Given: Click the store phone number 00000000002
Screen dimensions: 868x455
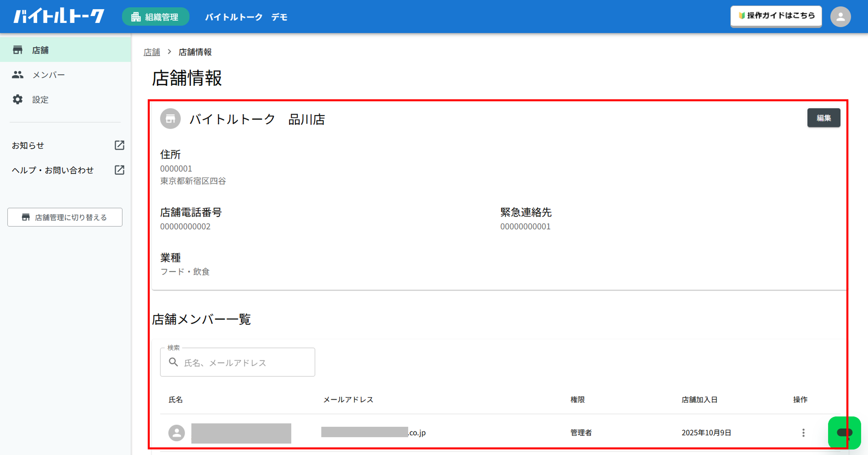Looking at the screenshot, I should pos(185,226).
